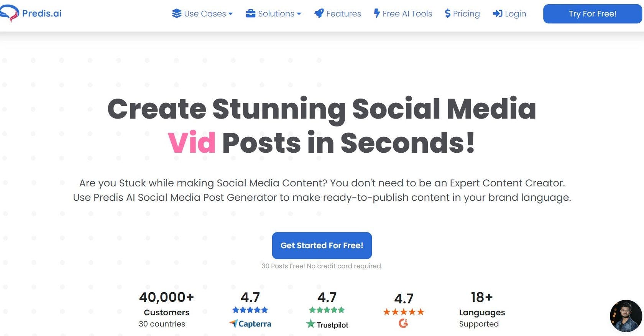
Task: Click the G2 logo icon
Action: tap(403, 323)
